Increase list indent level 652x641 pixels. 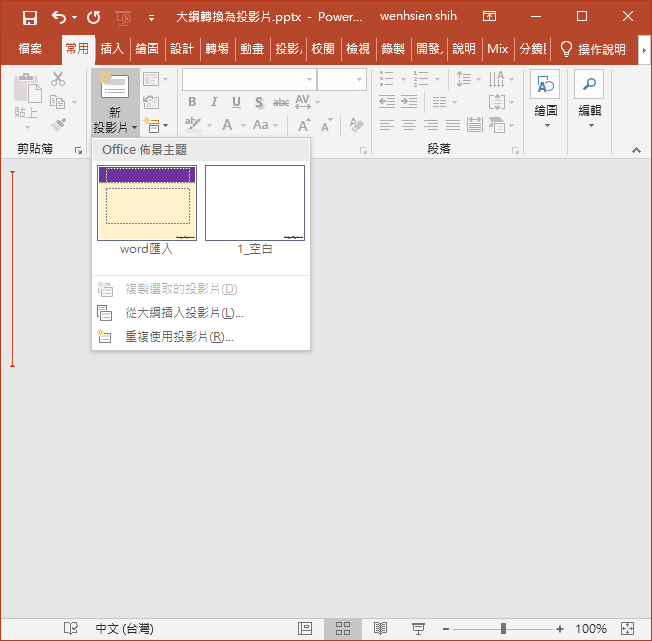point(409,102)
